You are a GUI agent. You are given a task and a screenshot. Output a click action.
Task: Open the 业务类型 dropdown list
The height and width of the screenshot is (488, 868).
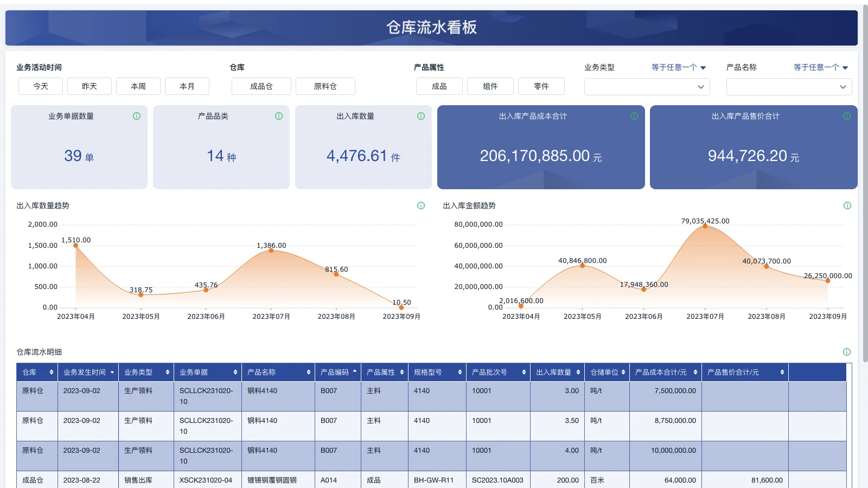coord(647,86)
